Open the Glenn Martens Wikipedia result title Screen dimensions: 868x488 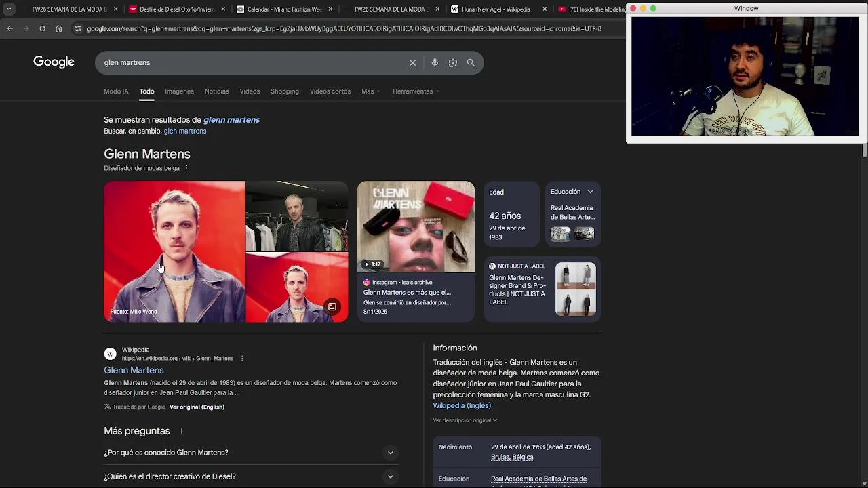pos(134,370)
